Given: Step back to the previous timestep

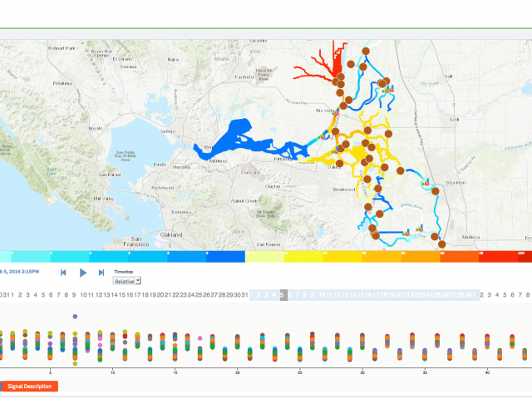Looking at the screenshot, I should pos(63,273).
